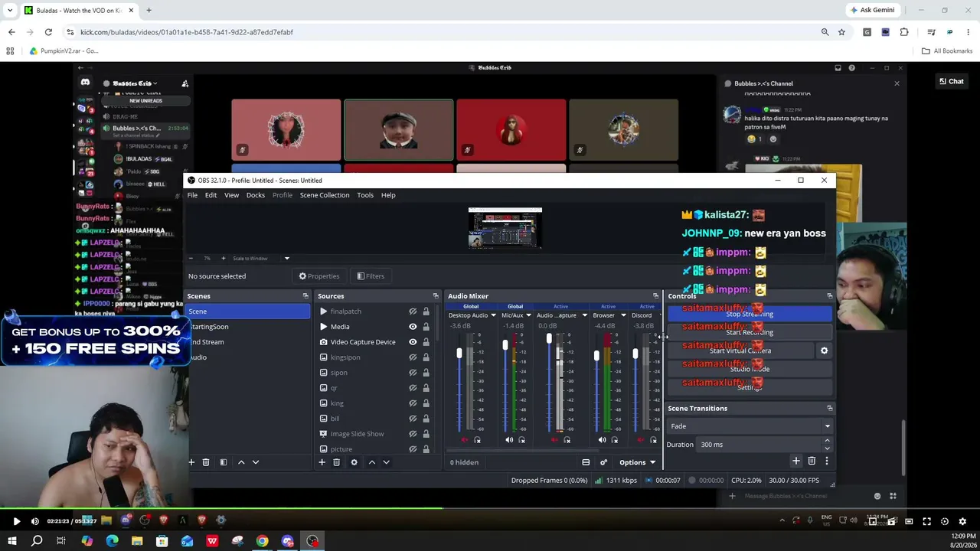Screen dimensions: 980x551
Task: Open the OBS Edit menu
Action: (x=211, y=195)
